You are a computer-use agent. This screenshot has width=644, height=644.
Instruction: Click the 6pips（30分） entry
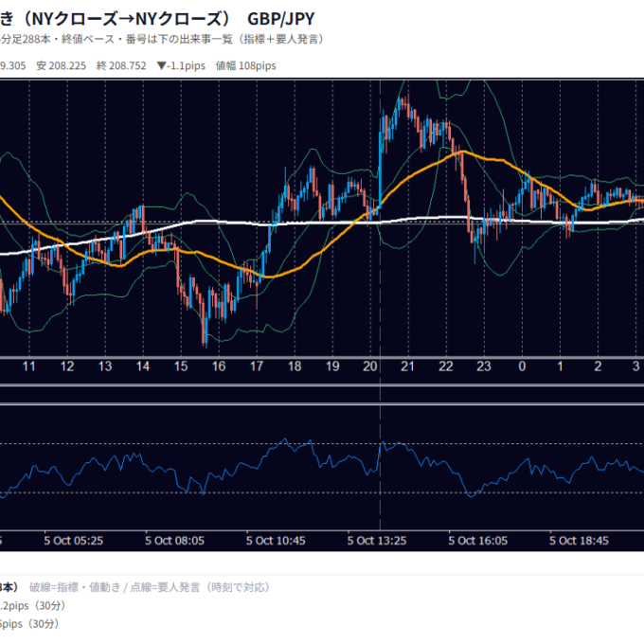(x=29, y=624)
